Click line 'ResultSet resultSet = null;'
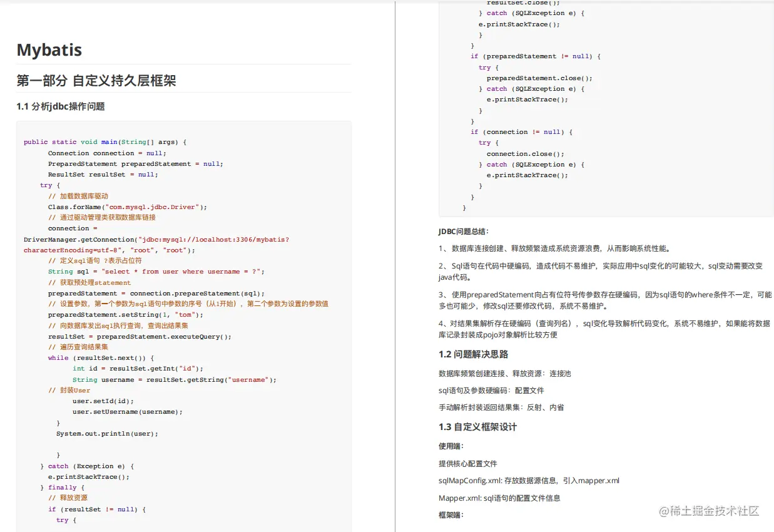Viewport: 774px width, 532px height. point(103,175)
